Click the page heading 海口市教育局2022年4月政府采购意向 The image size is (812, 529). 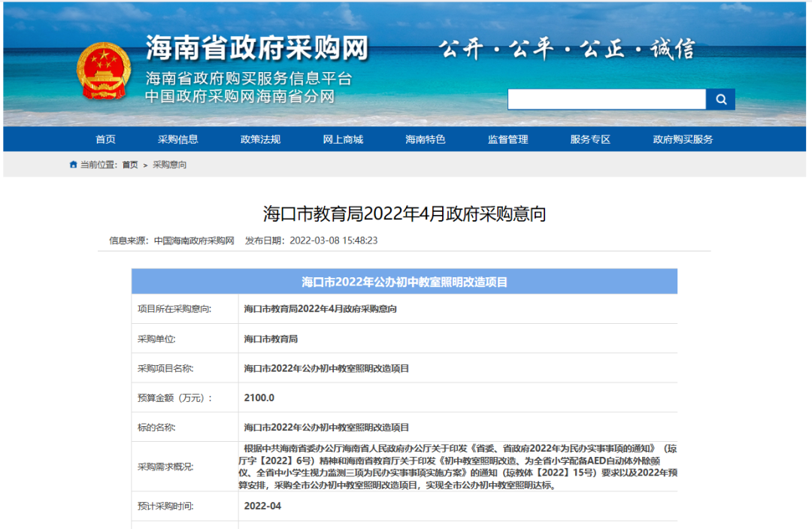click(404, 213)
